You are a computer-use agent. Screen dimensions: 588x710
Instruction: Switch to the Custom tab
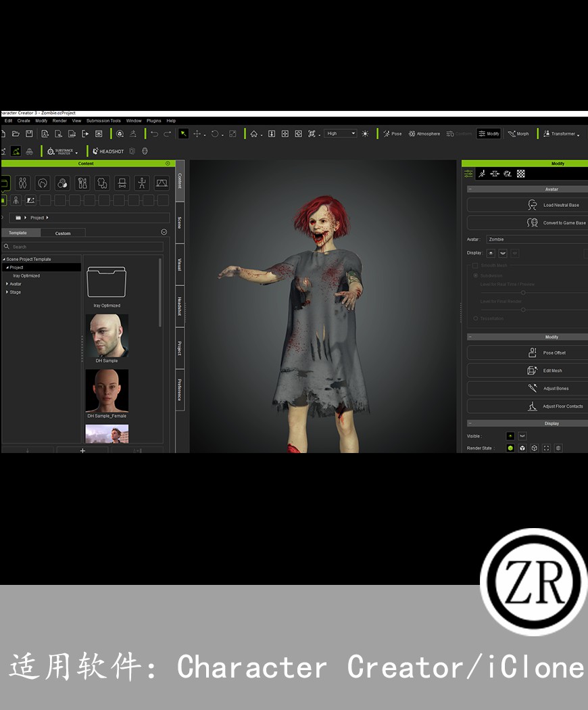[63, 233]
